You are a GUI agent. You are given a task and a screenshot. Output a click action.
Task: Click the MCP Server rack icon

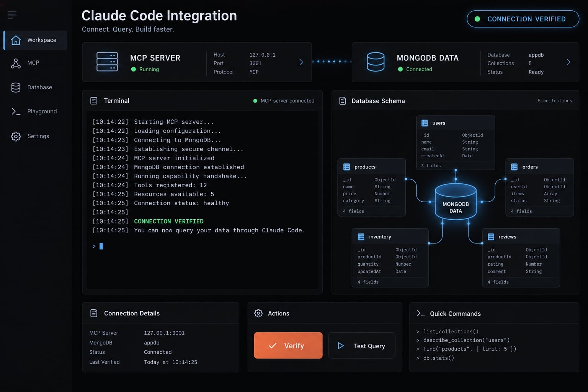107,62
